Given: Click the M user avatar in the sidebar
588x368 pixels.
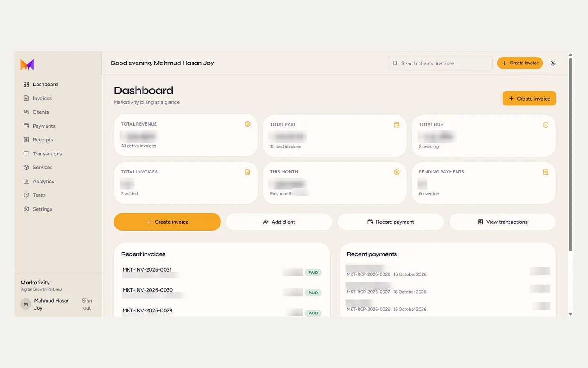Looking at the screenshot, I should [26, 304].
